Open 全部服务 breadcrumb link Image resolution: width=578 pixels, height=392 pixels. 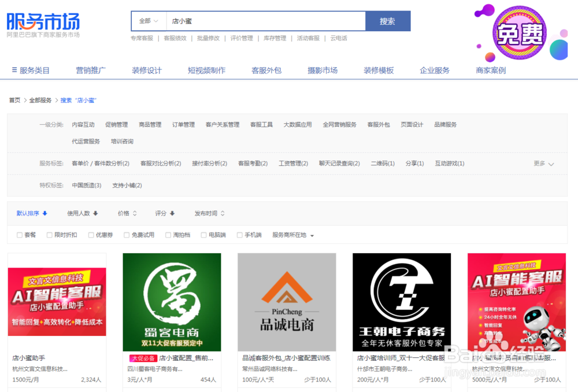[40, 100]
